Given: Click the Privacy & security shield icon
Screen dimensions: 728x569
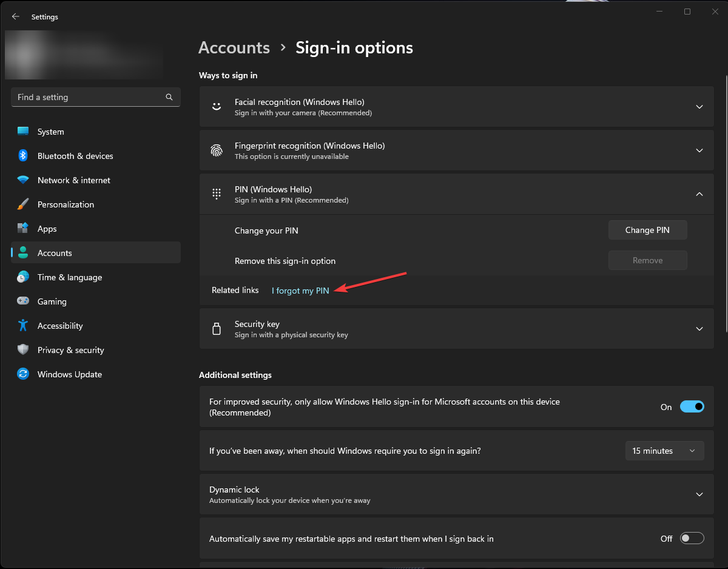Looking at the screenshot, I should point(23,350).
